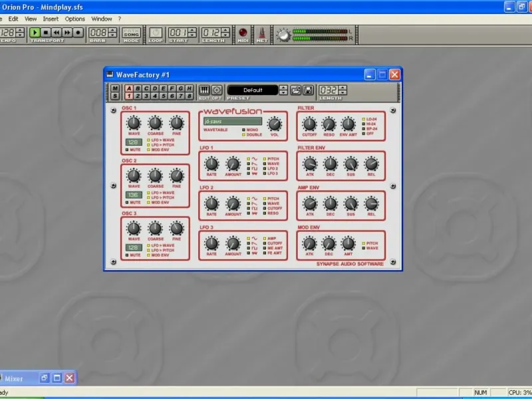Image resolution: width=532 pixels, height=399 pixels.
Task: Click the MIDI indicator icon
Action: pos(243,33)
